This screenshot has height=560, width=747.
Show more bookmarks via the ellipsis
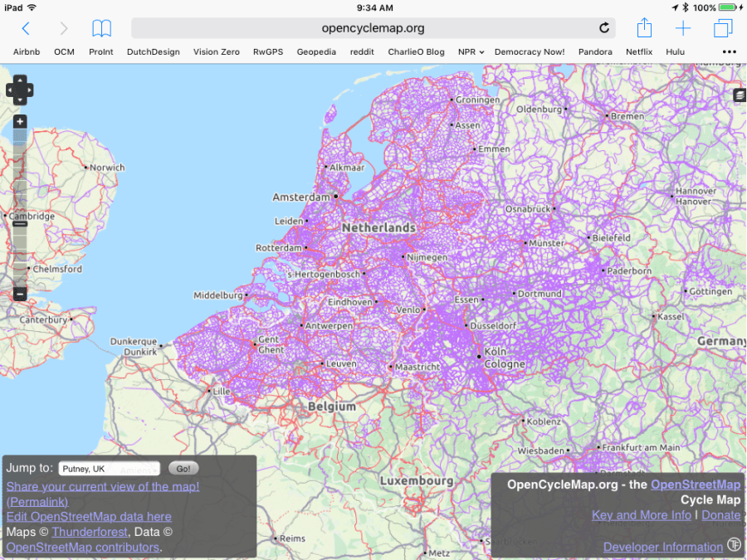[730, 51]
